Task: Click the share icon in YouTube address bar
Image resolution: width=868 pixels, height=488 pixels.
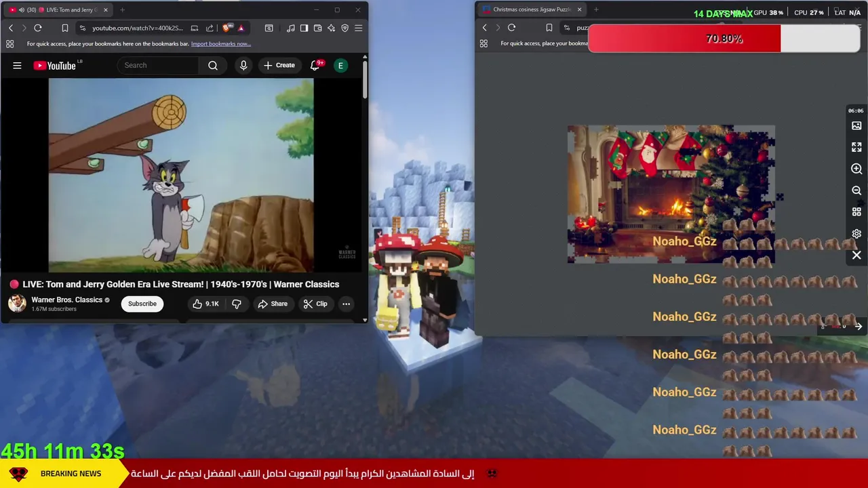Action: pyautogui.click(x=210, y=28)
